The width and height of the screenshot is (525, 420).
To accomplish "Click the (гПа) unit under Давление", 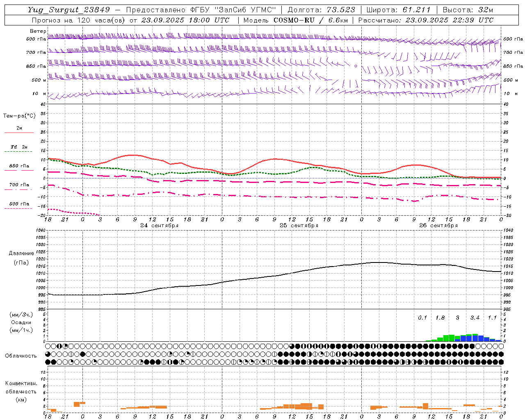I will click(21, 262).
